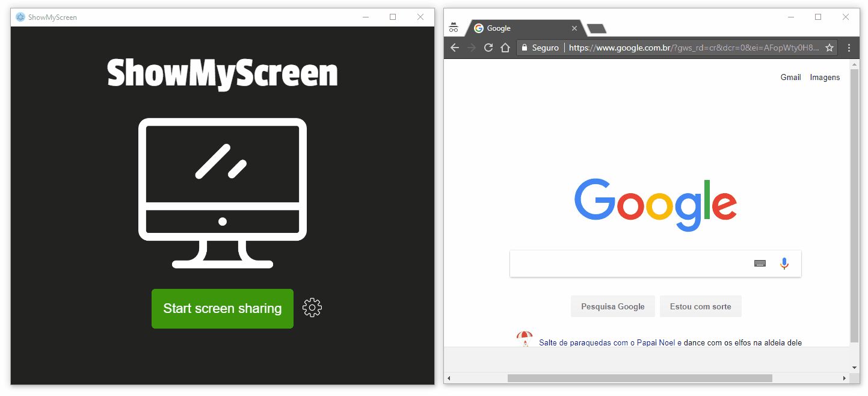Click the scroll-down arrow in Chrome
The height and width of the screenshot is (396, 868).
click(855, 367)
